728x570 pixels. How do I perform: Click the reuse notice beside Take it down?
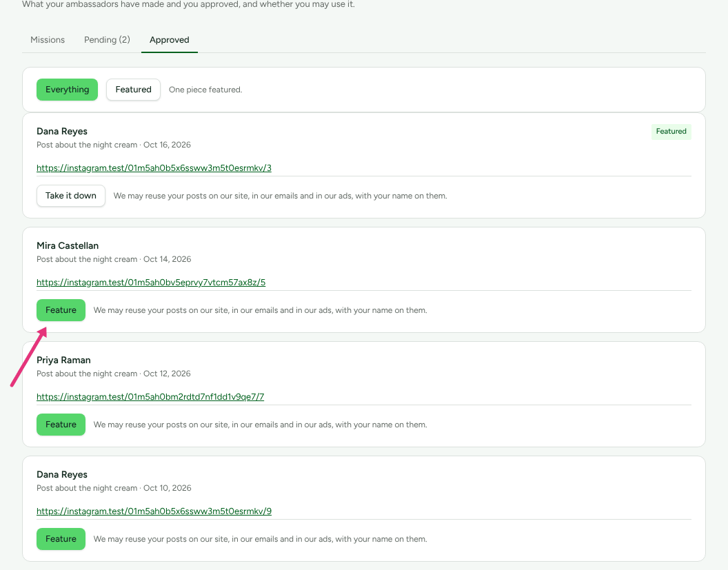pyautogui.click(x=281, y=196)
